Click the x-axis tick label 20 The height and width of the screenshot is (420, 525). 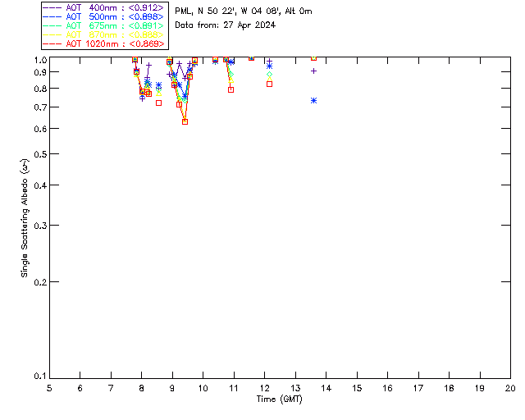coord(510,388)
